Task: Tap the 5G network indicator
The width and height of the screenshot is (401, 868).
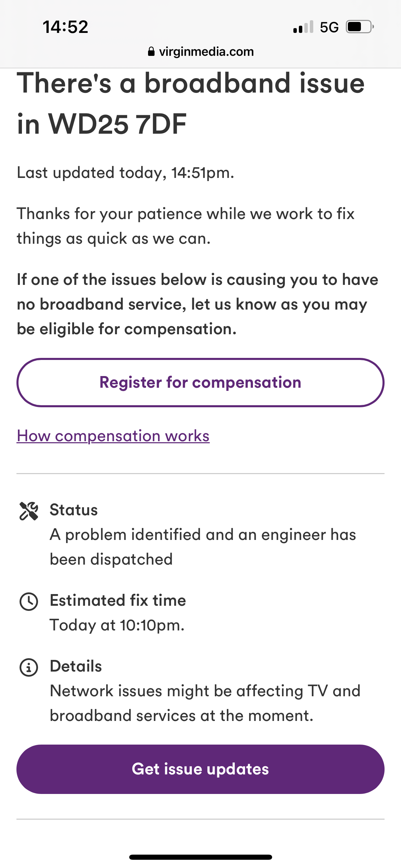Action: click(x=329, y=27)
